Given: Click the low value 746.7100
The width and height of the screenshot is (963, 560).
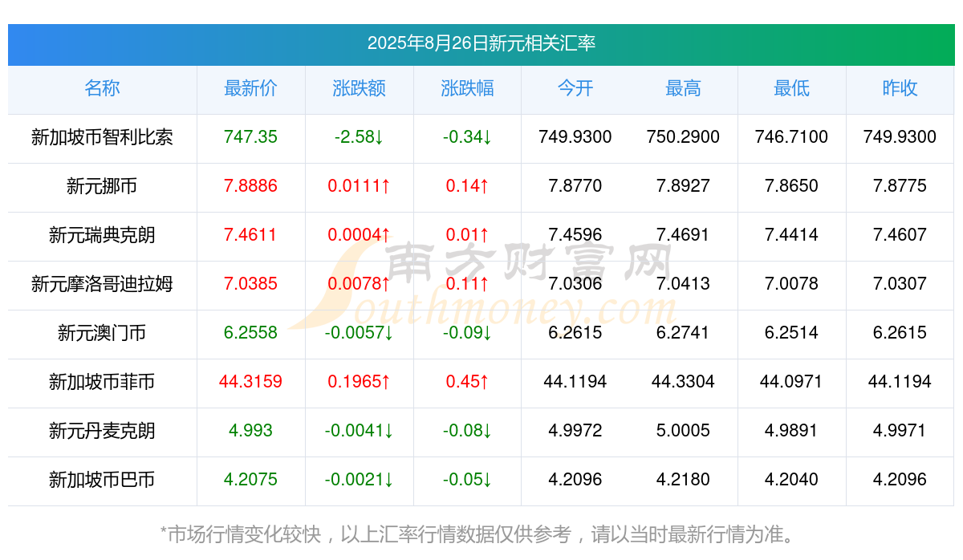Looking at the screenshot, I should [x=791, y=137].
